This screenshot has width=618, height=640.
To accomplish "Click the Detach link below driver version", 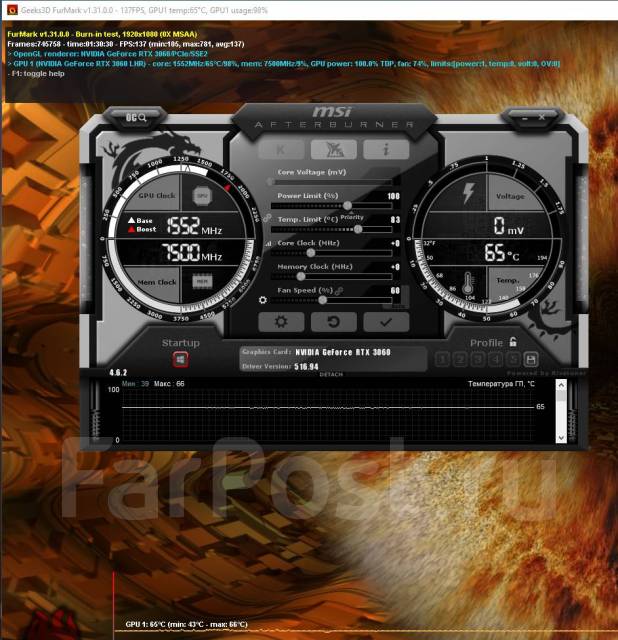I will [x=331, y=374].
